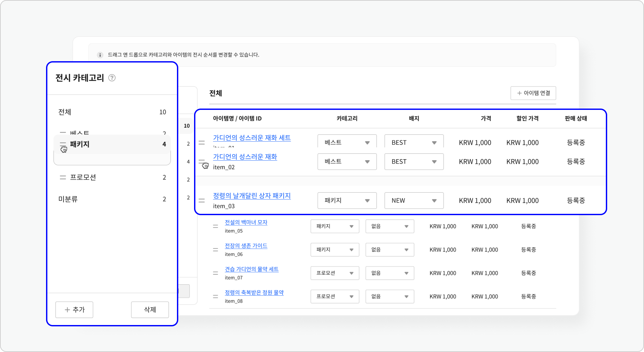The image size is (644, 352).
Task: Click drag handle for item_08 row
Action: click(215, 296)
